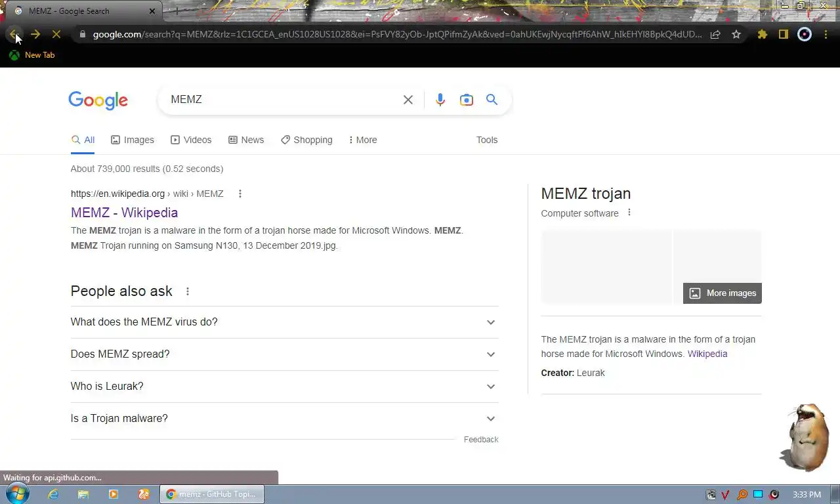
Task: Open options dots beside Computer software
Action: coord(629,213)
